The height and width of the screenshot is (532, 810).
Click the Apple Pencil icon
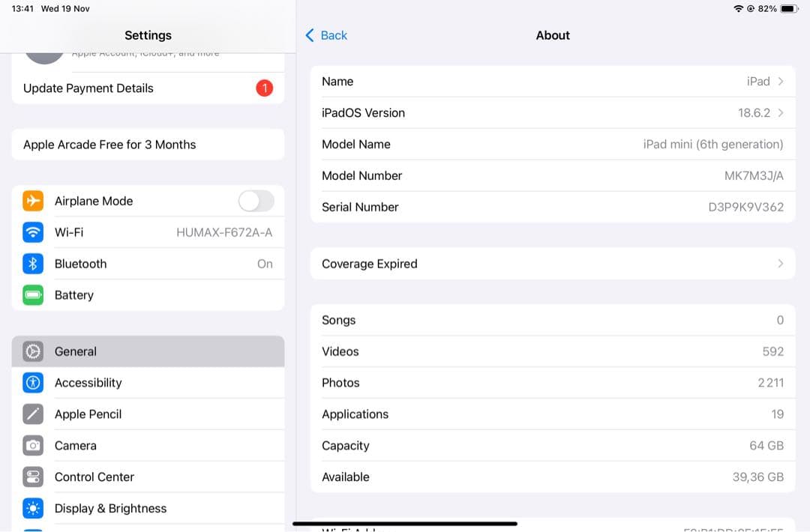click(x=33, y=414)
